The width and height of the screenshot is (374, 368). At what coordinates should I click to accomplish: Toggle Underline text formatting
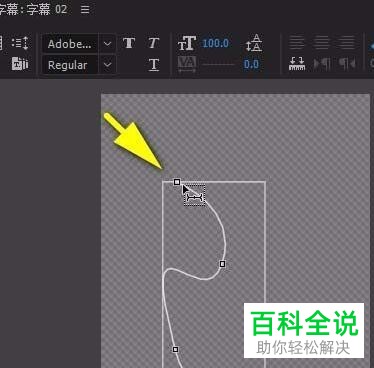click(x=153, y=64)
